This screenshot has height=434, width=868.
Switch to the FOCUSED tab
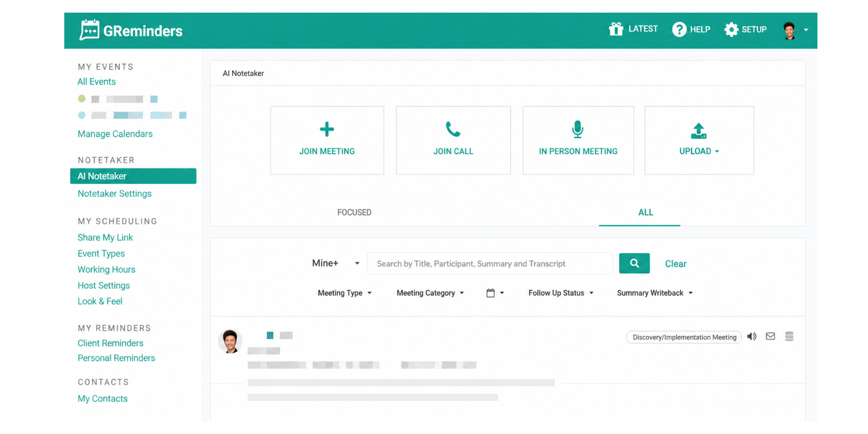click(x=354, y=212)
